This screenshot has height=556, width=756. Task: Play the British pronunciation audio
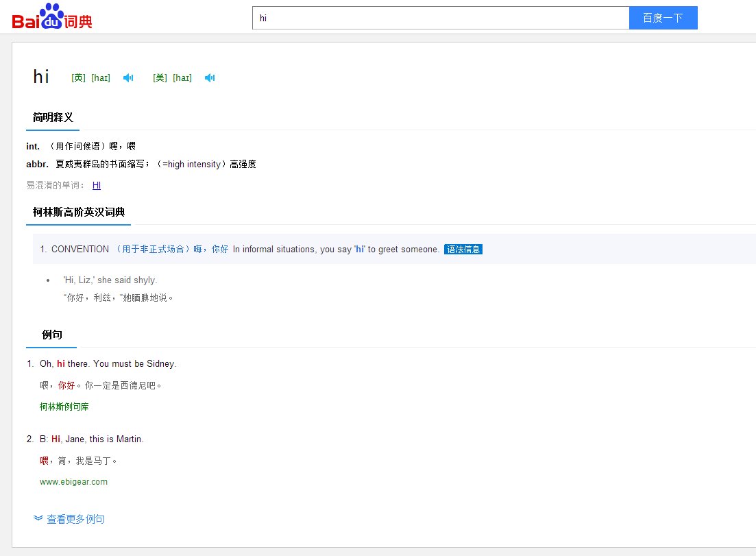pos(128,78)
